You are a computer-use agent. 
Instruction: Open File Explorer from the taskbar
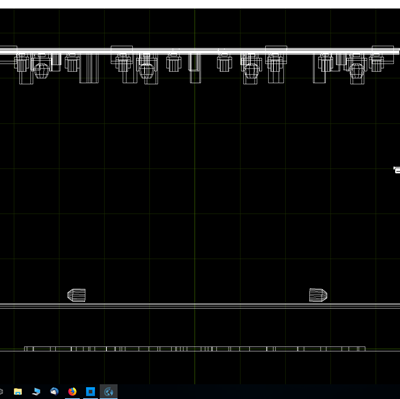[18, 391]
